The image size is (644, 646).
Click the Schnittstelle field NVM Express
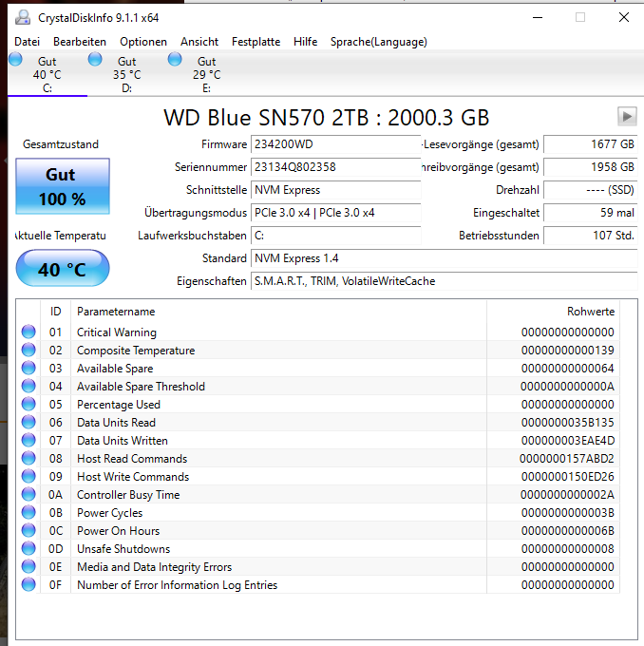click(336, 190)
